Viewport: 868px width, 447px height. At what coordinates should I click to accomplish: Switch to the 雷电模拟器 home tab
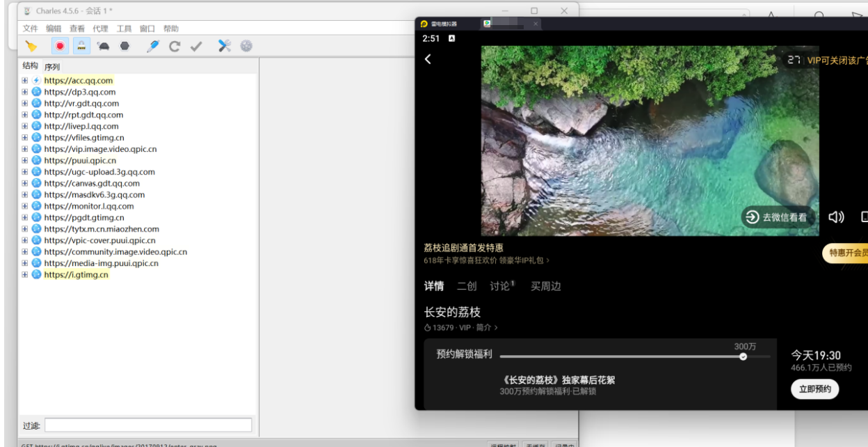[x=440, y=24]
